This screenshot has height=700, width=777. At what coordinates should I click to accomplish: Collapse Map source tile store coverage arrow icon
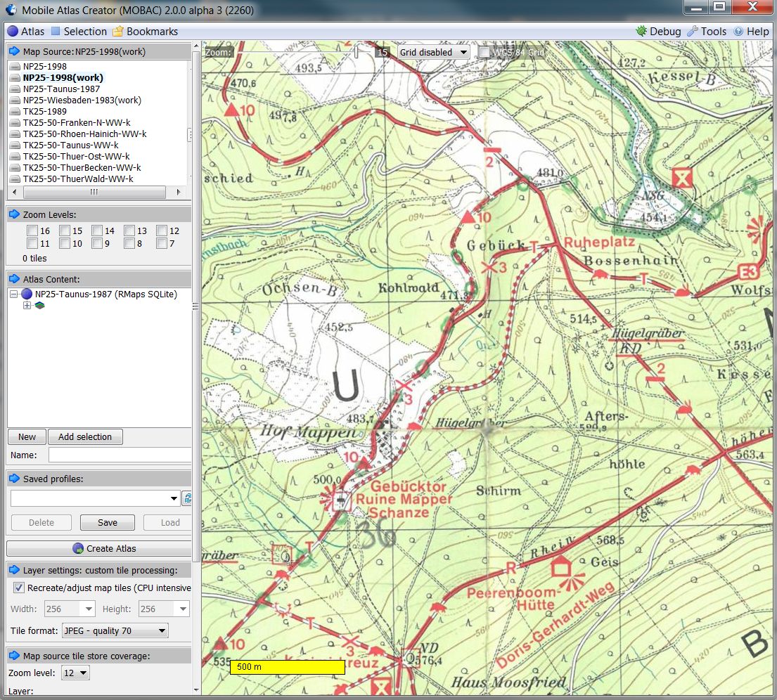(x=14, y=656)
